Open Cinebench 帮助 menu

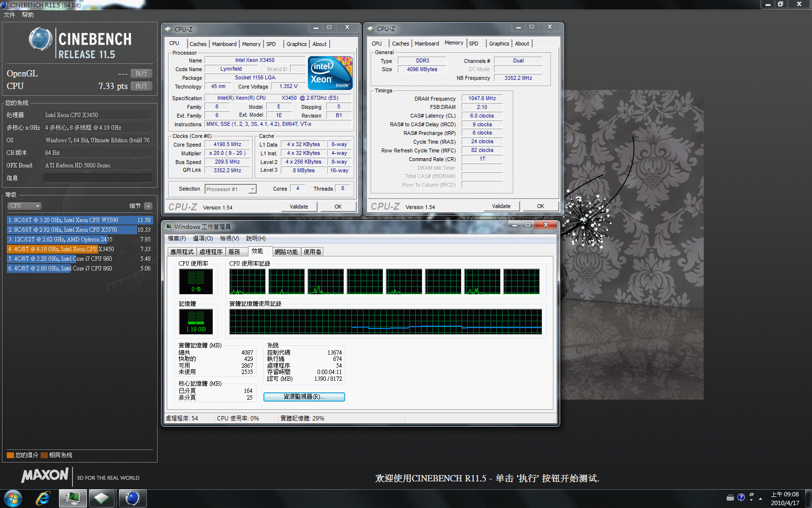tap(28, 15)
